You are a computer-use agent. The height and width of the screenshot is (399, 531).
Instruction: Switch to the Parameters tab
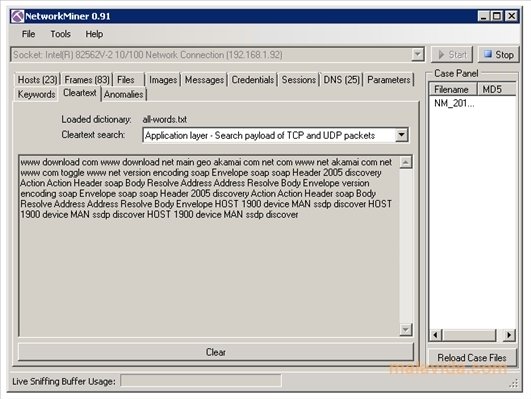point(389,80)
